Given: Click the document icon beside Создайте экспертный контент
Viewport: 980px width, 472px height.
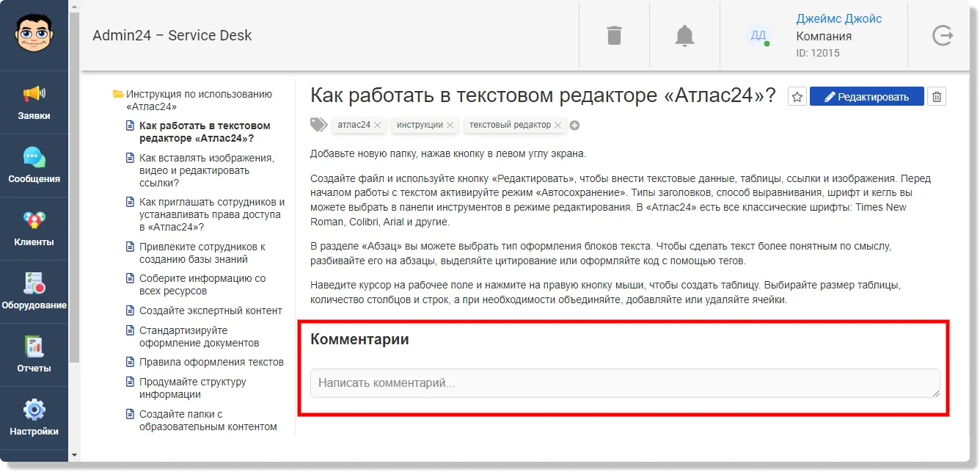Looking at the screenshot, I should [x=131, y=311].
